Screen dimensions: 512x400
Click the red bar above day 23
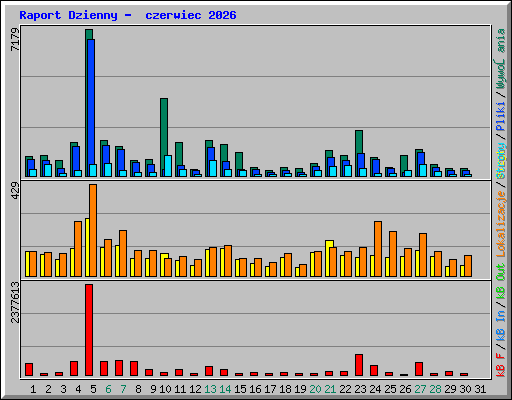click(359, 365)
